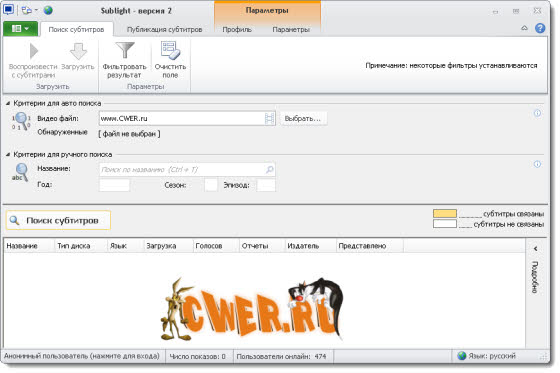Sort by Название column header

point(29,246)
